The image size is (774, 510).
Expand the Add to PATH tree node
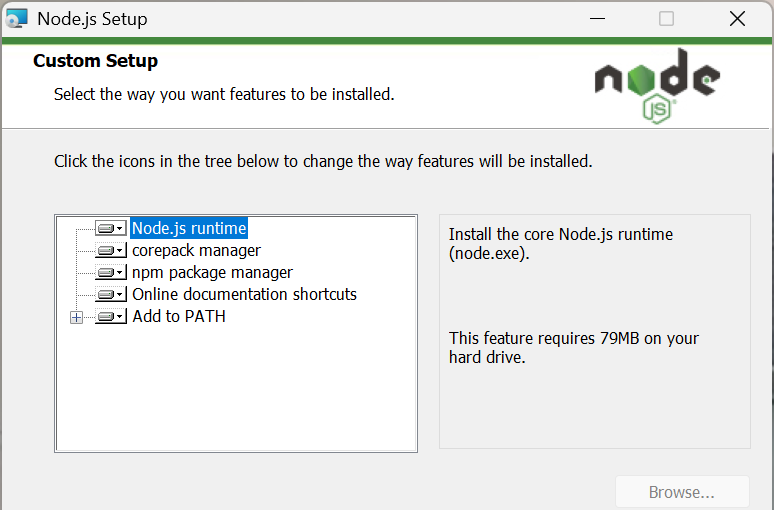[77, 317]
